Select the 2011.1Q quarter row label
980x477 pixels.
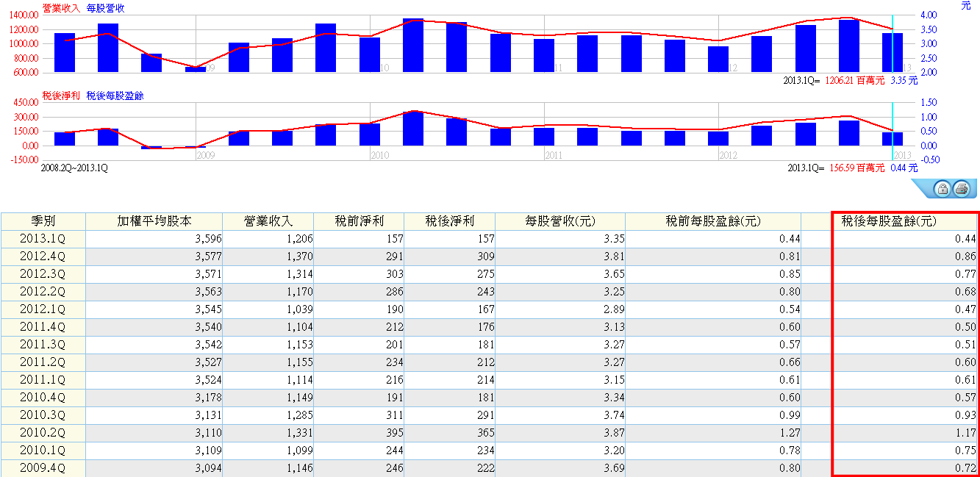(x=43, y=380)
